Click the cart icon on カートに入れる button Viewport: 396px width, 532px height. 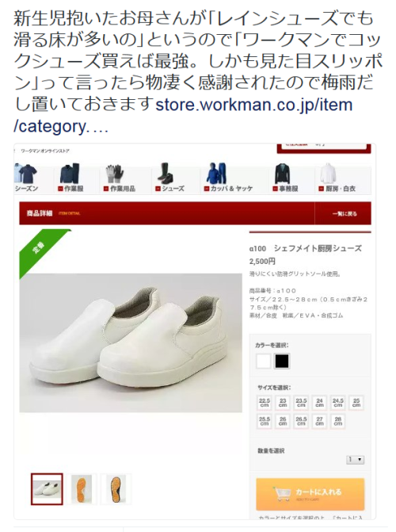tap(282, 494)
